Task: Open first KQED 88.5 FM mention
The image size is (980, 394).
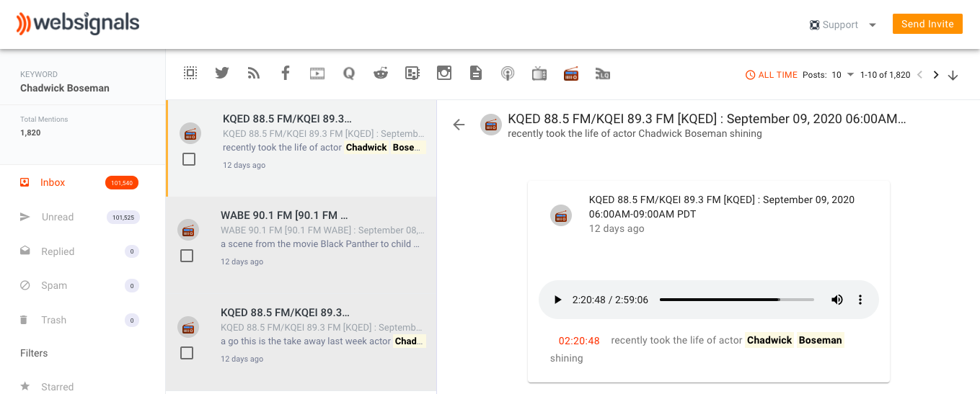Action: click(x=301, y=148)
